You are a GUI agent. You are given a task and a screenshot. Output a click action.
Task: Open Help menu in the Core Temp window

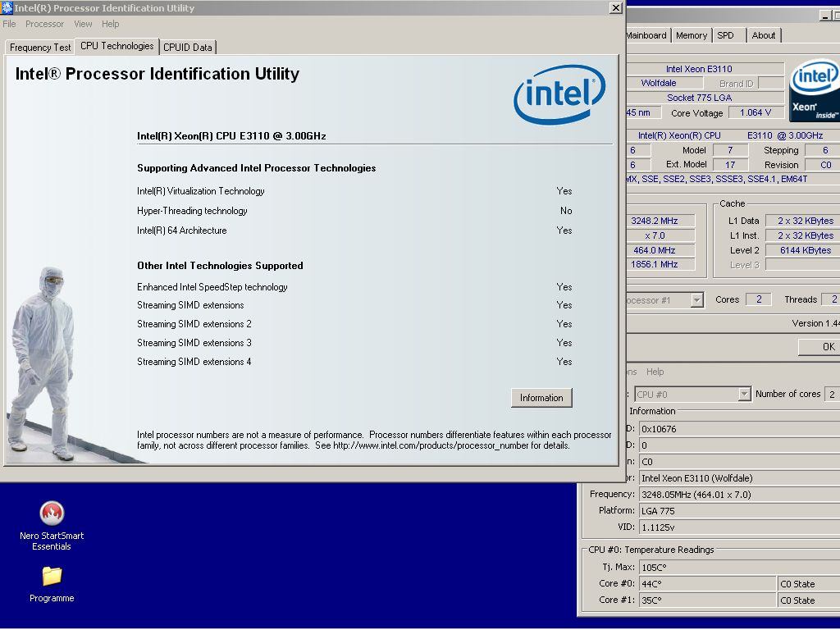[x=655, y=372]
